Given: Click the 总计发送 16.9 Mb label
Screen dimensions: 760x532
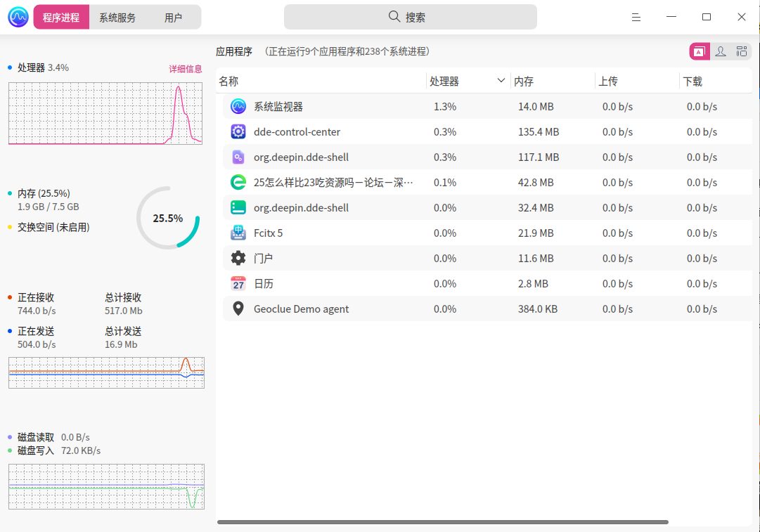Looking at the screenshot, I should [123, 338].
